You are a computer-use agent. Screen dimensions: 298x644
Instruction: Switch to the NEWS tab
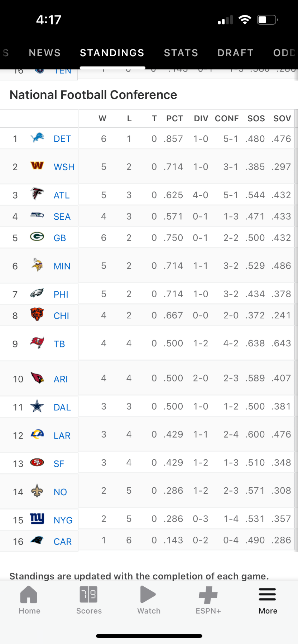pos(45,53)
